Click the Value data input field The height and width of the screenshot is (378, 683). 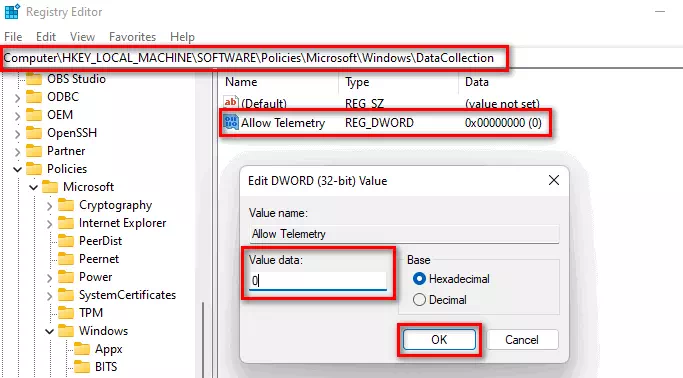click(318, 281)
